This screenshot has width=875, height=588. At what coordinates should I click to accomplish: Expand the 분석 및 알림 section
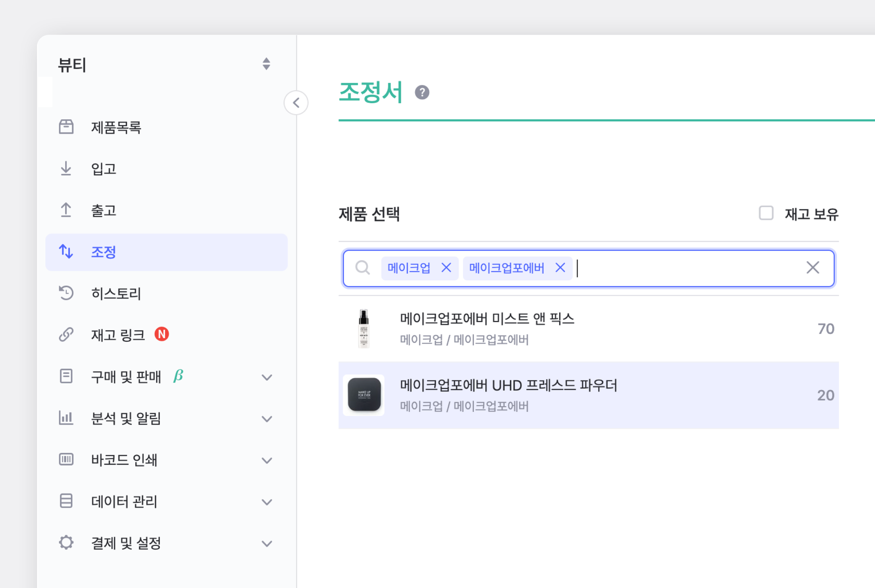267,418
